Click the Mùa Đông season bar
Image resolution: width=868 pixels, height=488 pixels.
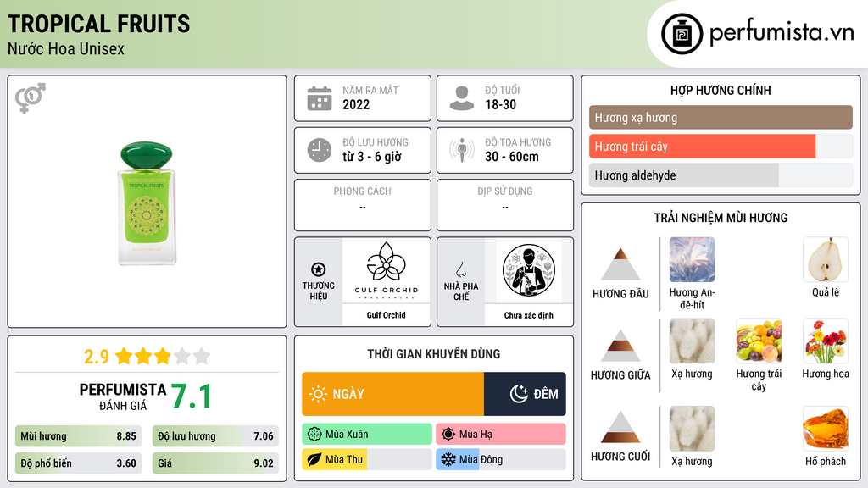pos(501,460)
